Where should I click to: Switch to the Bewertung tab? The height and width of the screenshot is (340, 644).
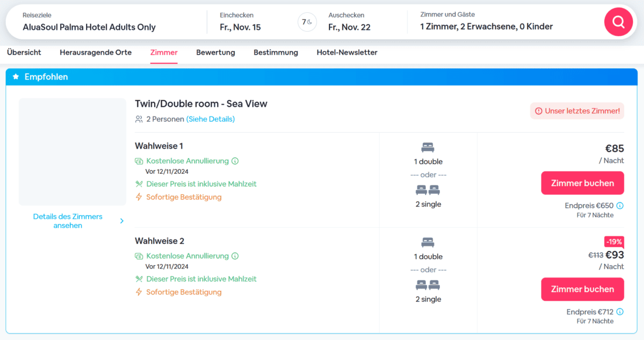click(215, 53)
